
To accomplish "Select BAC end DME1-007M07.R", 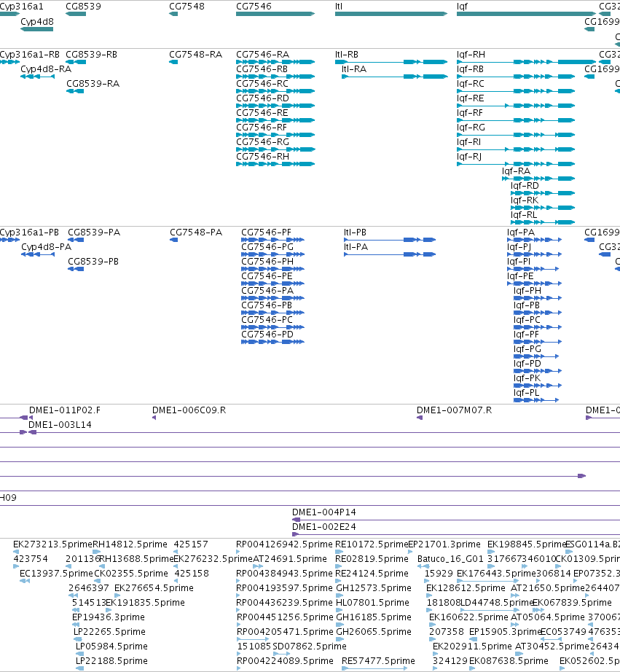I will click(x=454, y=410).
